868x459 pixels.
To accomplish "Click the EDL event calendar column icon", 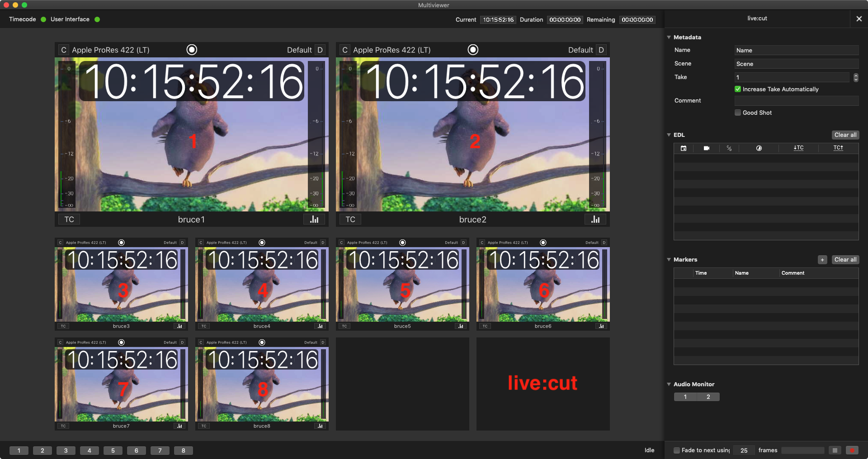I will (684, 148).
